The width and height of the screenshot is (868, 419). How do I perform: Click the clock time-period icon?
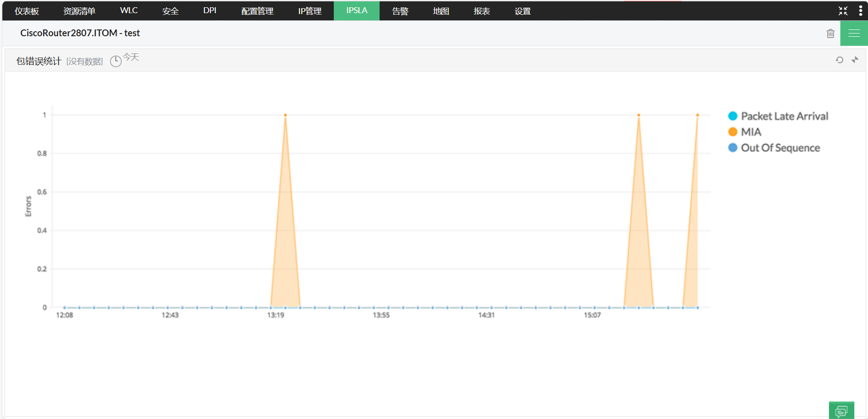(x=116, y=61)
